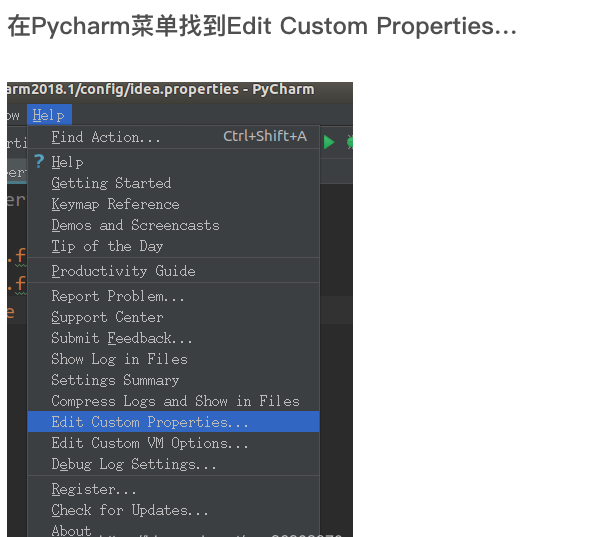The width and height of the screenshot is (606, 537).
Task: Open Settings Summary
Action: tap(174, 380)
